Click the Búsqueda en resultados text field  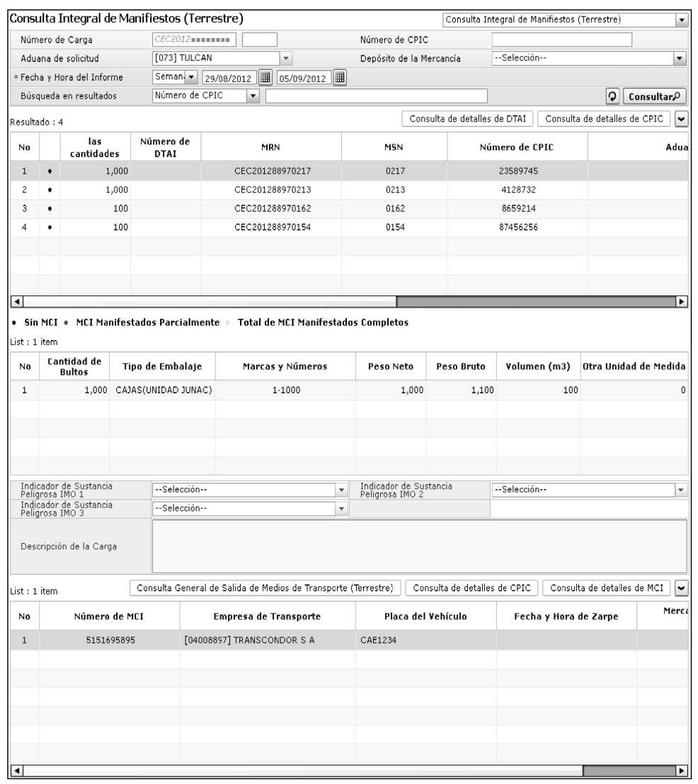point(376,96)
